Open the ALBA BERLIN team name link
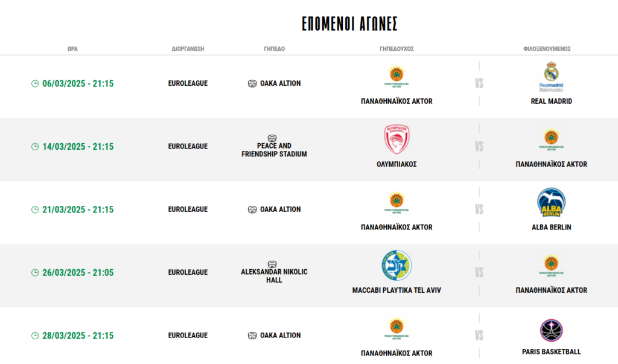The width and height of the screenshot is (618, 364). 551,228
